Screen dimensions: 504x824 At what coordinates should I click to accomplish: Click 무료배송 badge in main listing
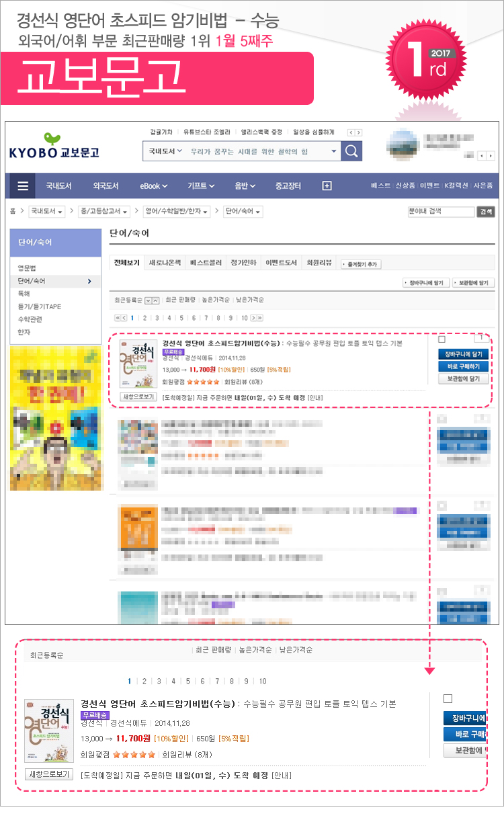click(x=173, y=352)
